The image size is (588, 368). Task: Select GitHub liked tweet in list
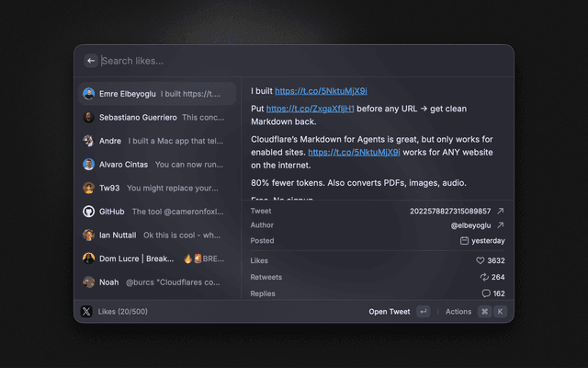point(154,212)
